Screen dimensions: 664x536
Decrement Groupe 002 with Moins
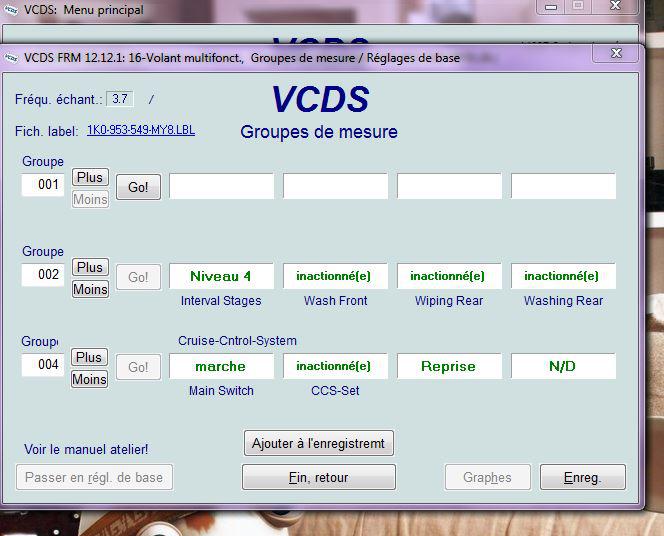(x=90, y=289)
